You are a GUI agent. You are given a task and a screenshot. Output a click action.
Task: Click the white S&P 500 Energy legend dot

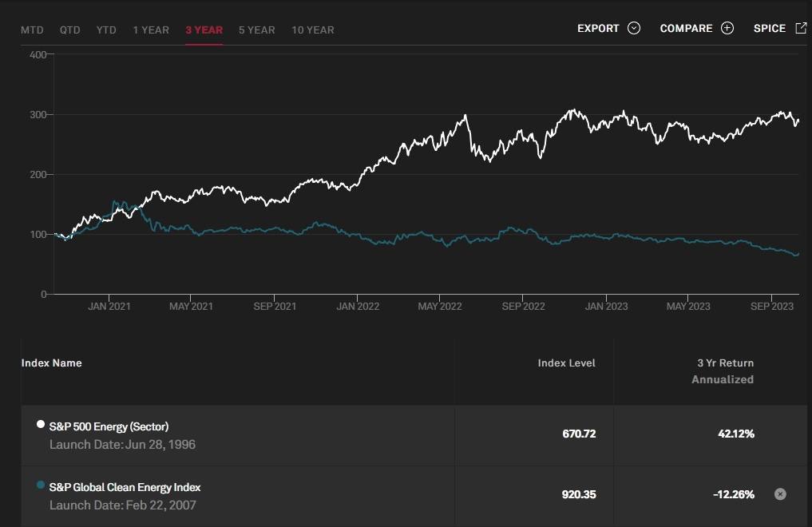click(x=41, y=424)
